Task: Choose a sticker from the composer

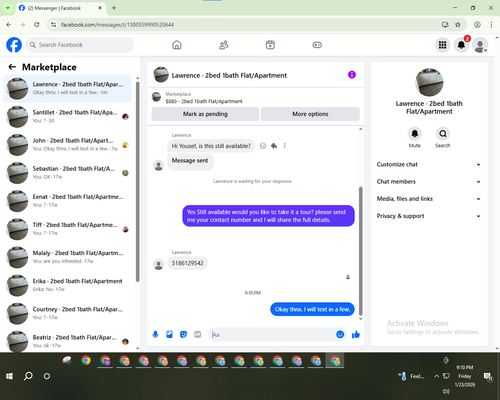Action: click(x=183, y=334)
